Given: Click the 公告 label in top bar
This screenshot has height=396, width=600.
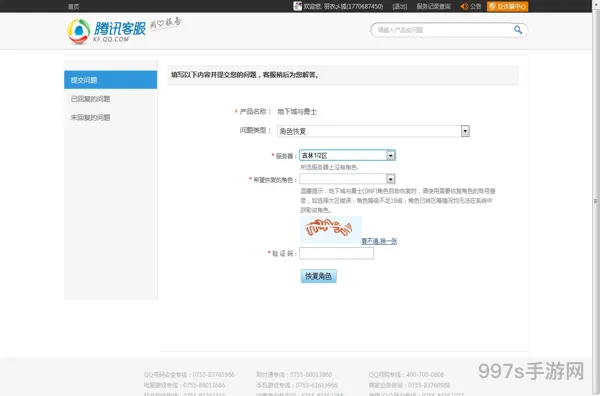Looking at the screenshot, I should click(476, 7).
